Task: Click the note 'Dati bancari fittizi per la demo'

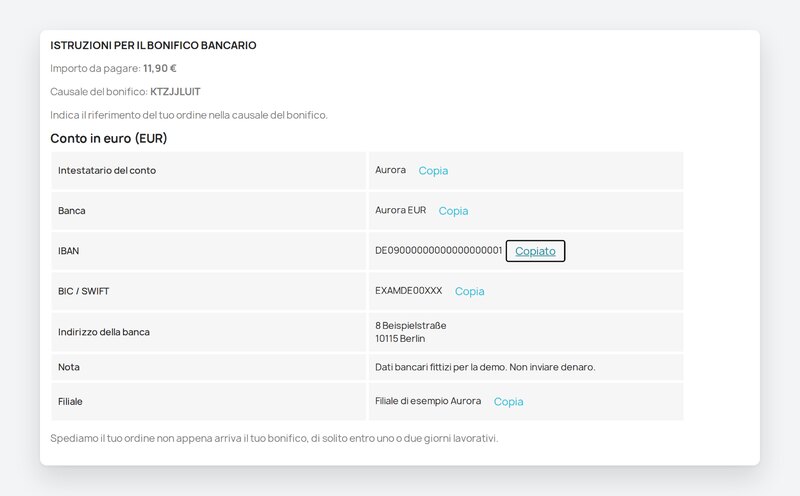Action: 485,367
